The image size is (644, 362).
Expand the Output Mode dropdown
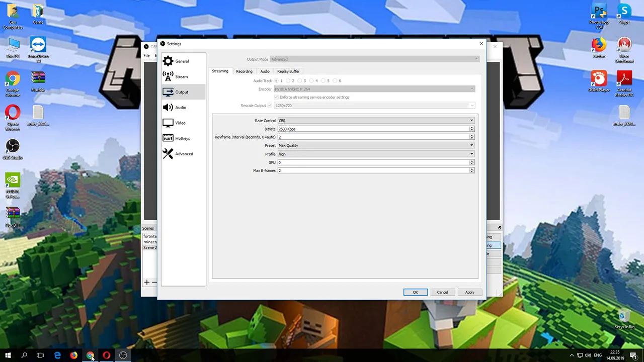374,59
